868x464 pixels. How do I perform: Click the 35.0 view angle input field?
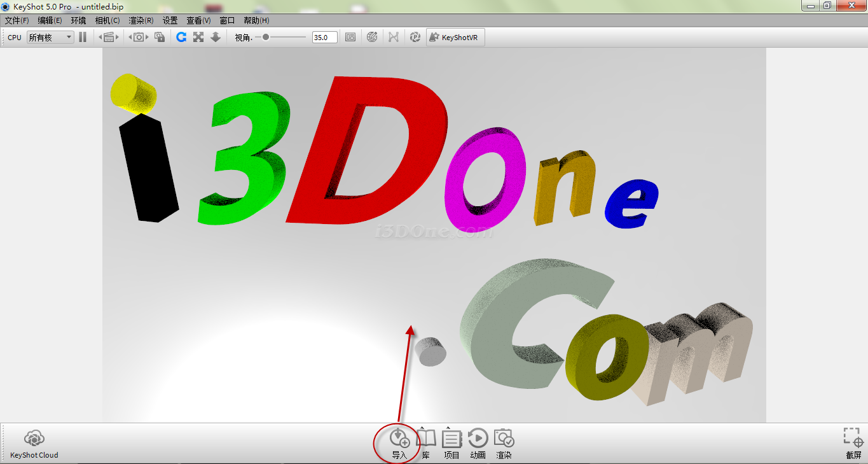[x=324, y=38]
